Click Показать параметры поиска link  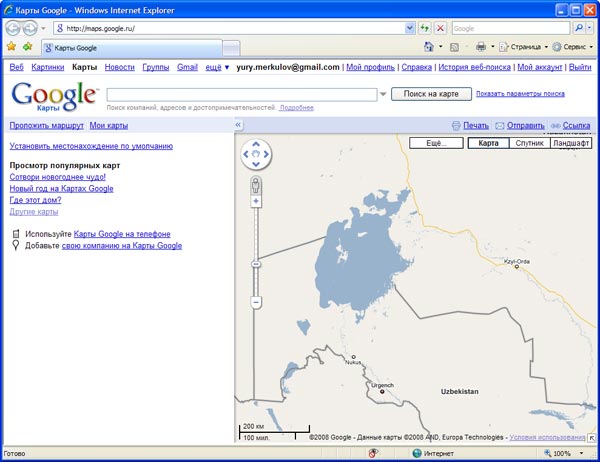[x=520, y=93]
